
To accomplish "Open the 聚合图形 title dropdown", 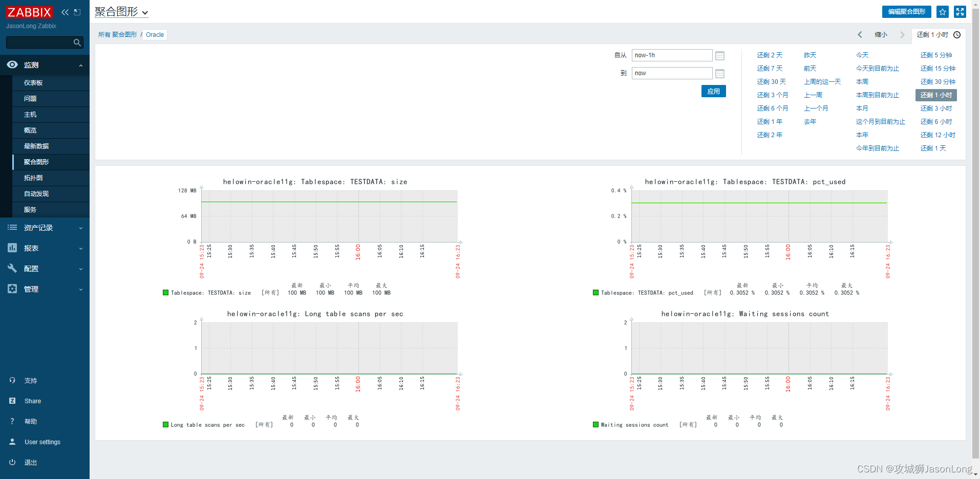I will coord(145,12).
